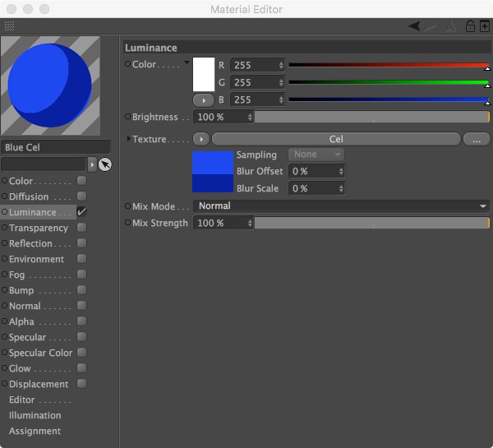Click the lock icon in the top bar
Screen dimensions: 493x448
[x=470, y=26]
